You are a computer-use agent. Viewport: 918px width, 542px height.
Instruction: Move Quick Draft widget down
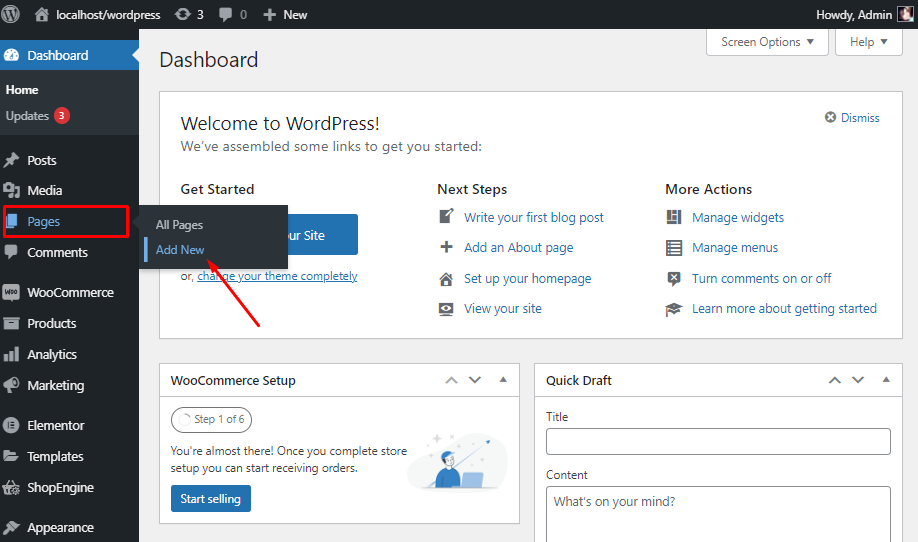858,380
